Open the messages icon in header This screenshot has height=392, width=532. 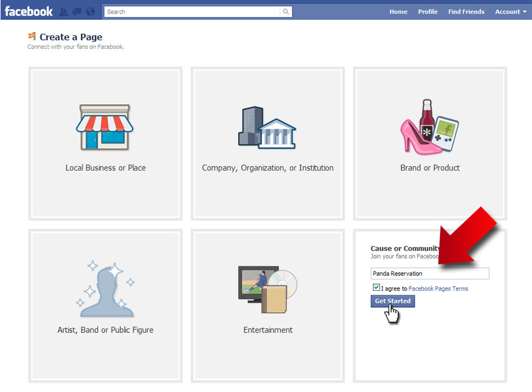[77, 12]
